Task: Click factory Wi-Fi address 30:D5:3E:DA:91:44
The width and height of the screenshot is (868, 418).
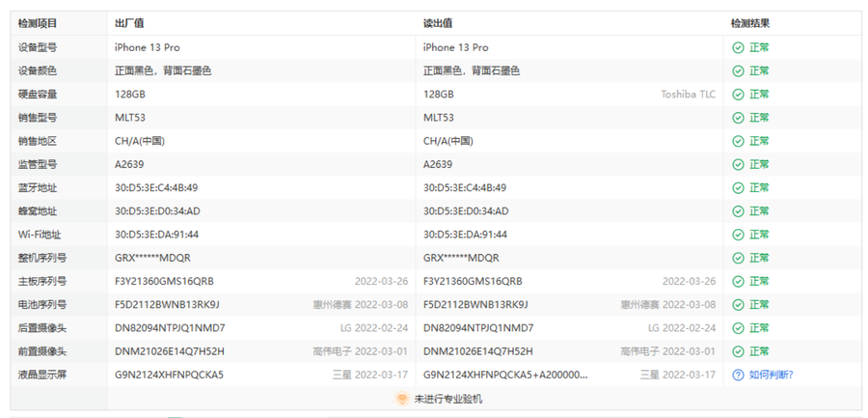Action: (156, 235)
